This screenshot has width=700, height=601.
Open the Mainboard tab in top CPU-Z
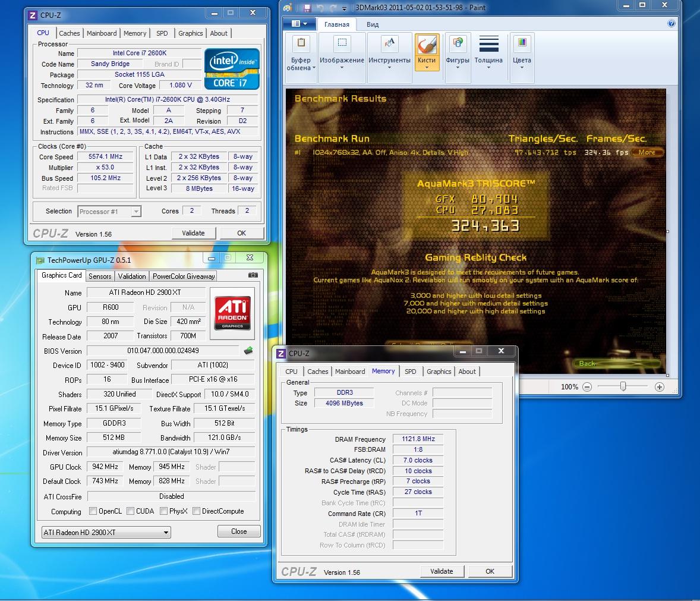pos(102,33)
